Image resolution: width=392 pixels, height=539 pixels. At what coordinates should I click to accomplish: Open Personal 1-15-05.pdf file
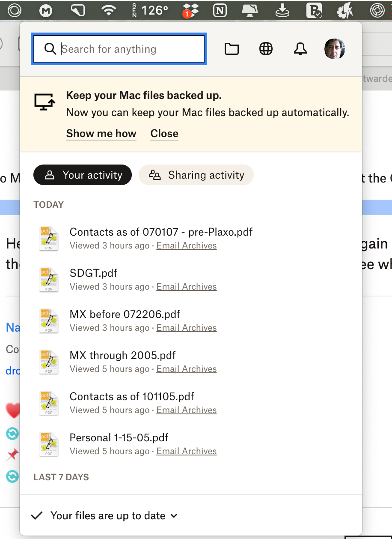(x=119, y=438)
